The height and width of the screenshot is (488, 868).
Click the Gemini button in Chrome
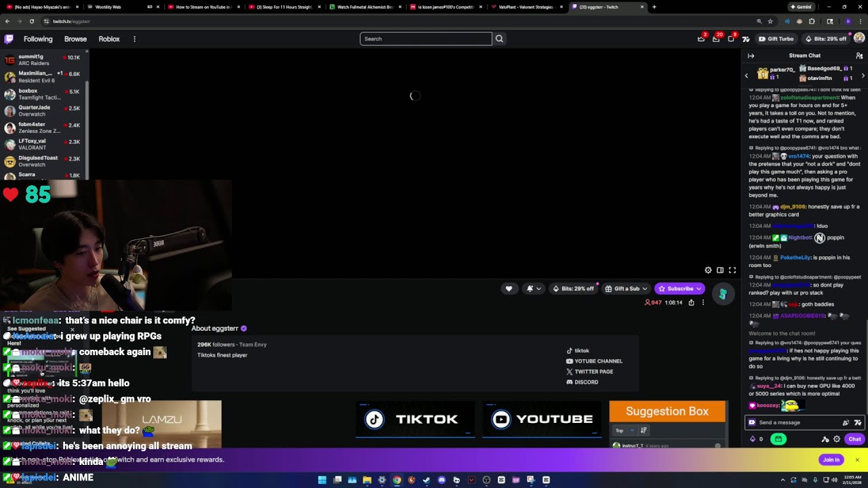pos(800,7)
